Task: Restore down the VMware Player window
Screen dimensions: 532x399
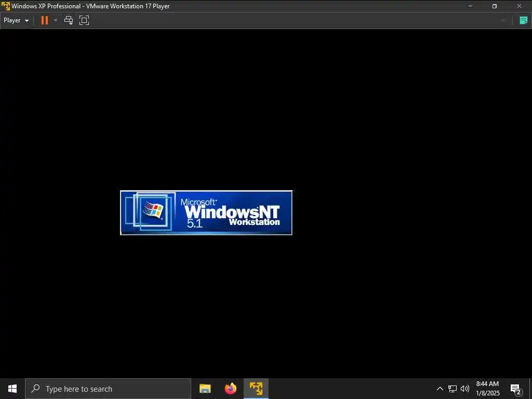Action: (x=495, y=6)
